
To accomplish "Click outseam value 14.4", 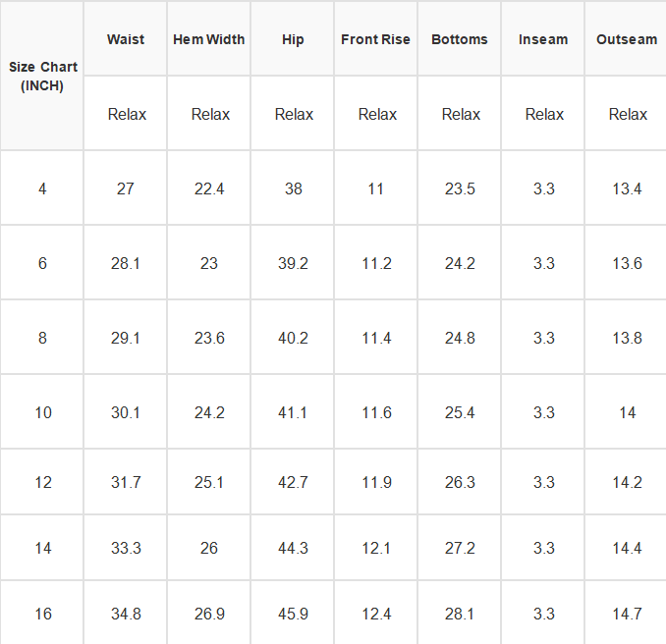I will 628,548.
